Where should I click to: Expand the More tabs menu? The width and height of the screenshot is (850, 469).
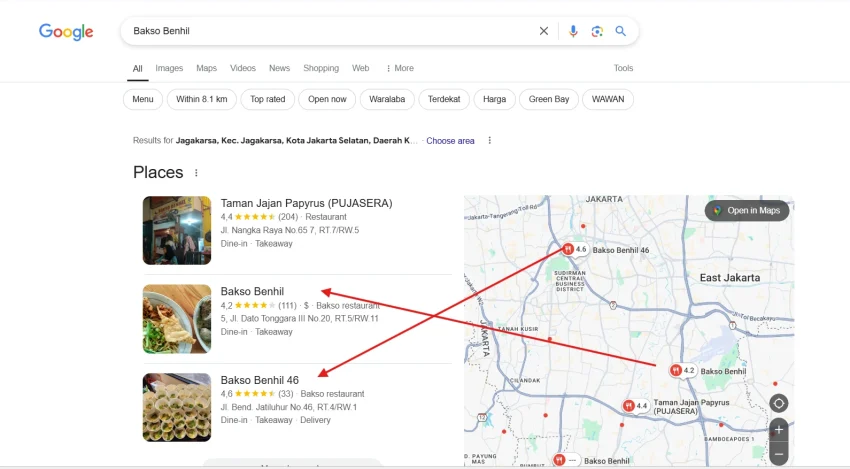click(x=400, y=68)
